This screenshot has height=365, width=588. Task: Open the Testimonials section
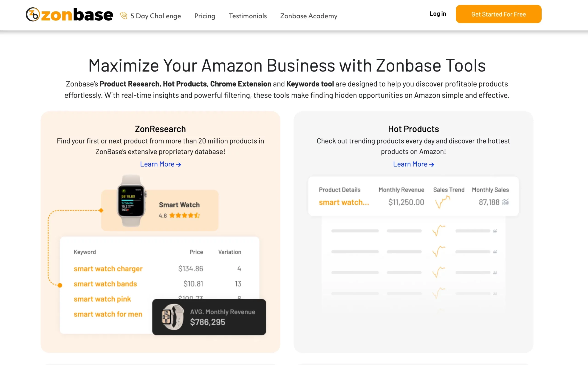(248, 16)
